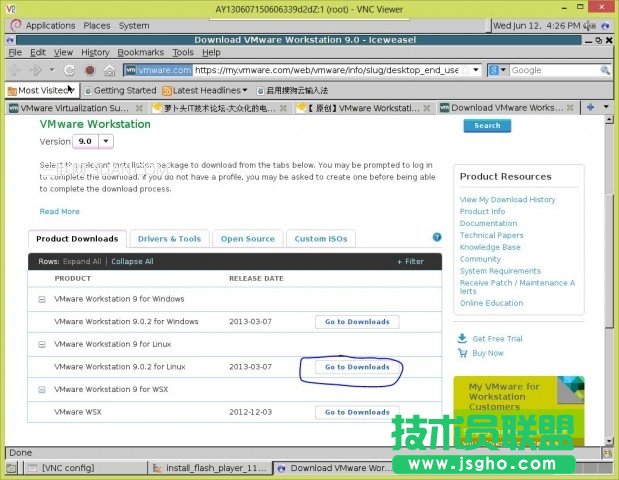Viewport: 619px width, 480px height.
Task: Open the Knowledge Base link
Action: click(x=490, y=247)
